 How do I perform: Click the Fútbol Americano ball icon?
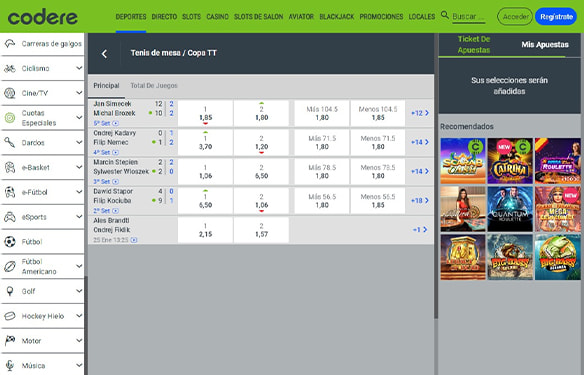coord(10,266)
